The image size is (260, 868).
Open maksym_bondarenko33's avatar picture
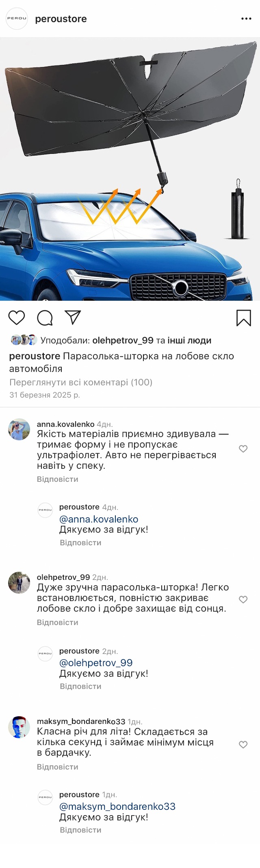tap(19, 727)
